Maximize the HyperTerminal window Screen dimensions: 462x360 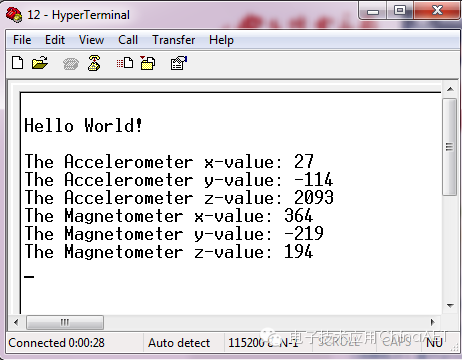pos(400,11)
